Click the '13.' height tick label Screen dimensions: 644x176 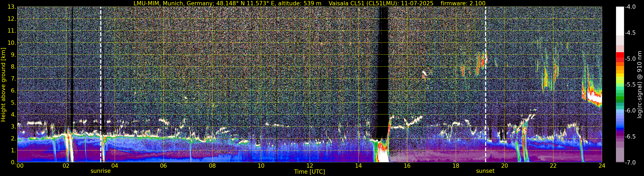click(x=12, y=7)
